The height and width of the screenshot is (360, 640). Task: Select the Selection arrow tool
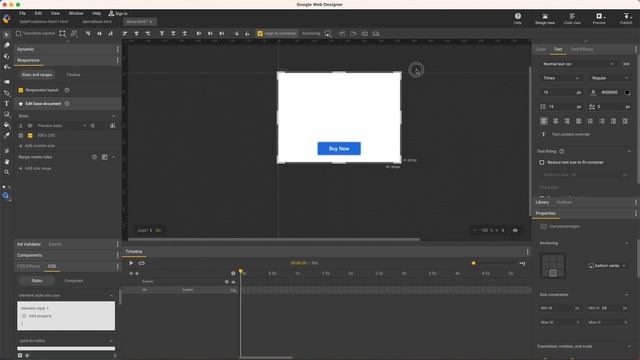[x=7, y=35]
